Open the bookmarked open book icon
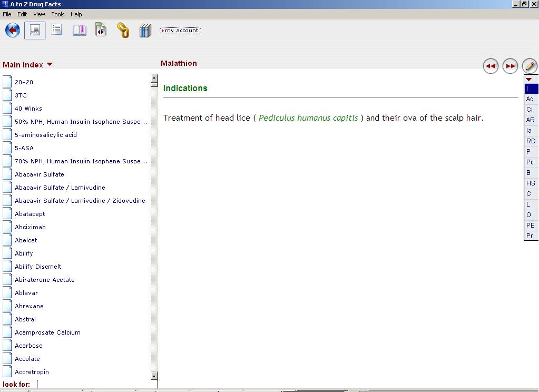The height and width of the screenshot is (392, 539). [79, 31]
